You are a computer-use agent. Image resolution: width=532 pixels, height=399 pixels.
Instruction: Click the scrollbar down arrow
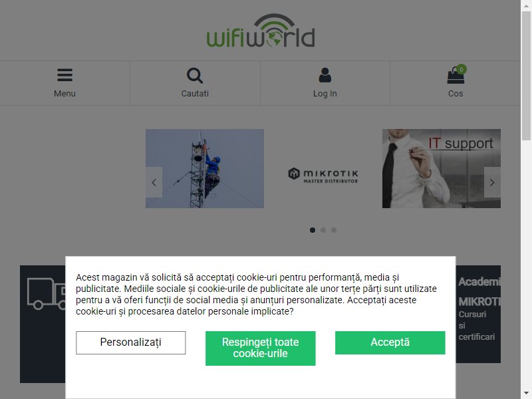[526, 394]
